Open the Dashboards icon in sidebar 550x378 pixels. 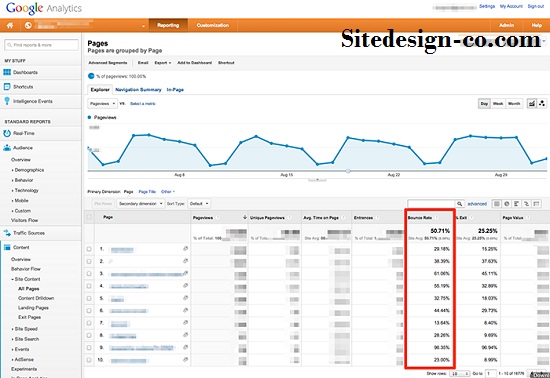[x=7, y=72]
